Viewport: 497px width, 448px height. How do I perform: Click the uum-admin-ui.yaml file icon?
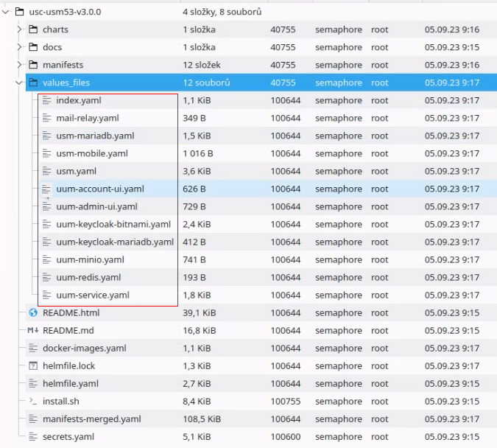point(46,206)
